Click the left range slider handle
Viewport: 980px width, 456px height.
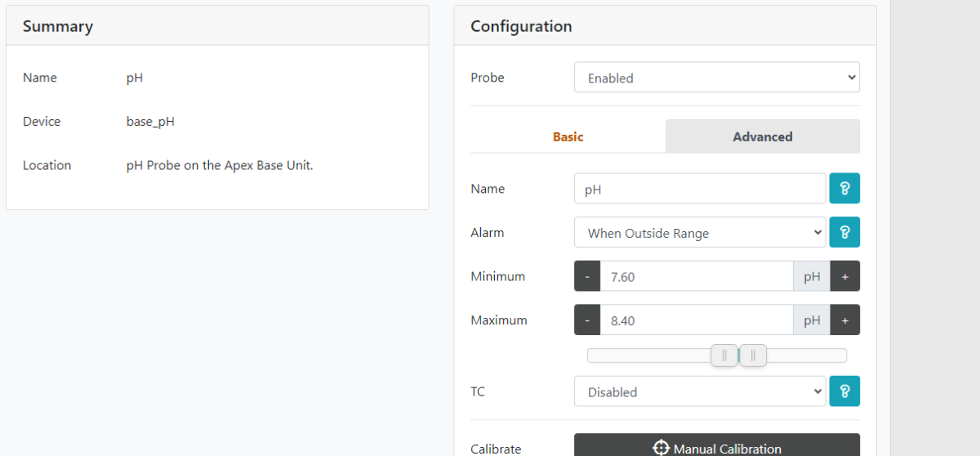724,355
